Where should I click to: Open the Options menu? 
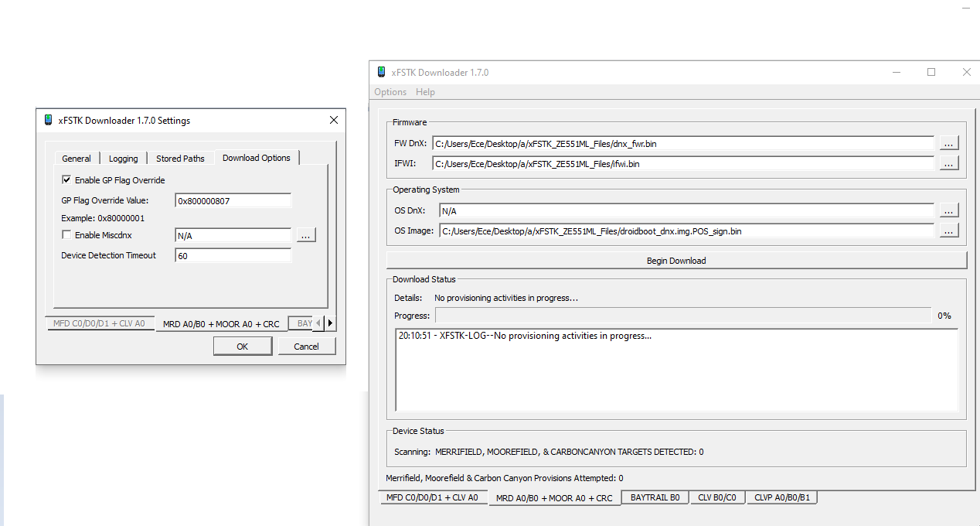coord(390,92)
